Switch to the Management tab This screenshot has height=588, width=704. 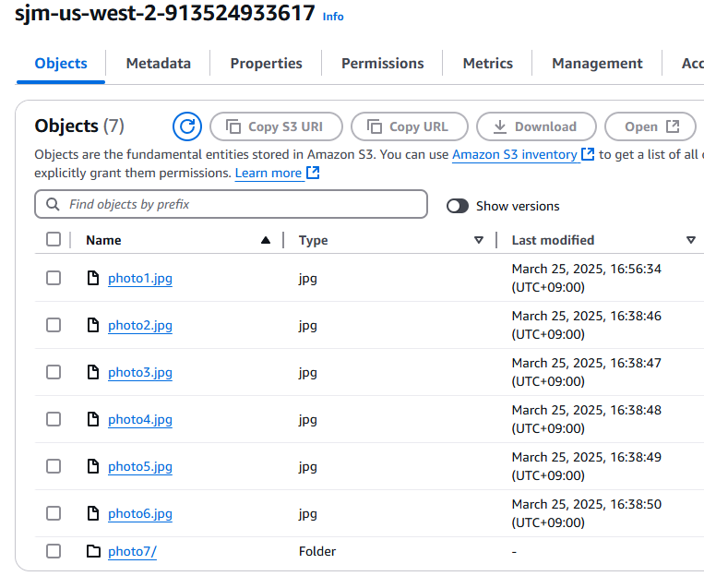(597, 64)
